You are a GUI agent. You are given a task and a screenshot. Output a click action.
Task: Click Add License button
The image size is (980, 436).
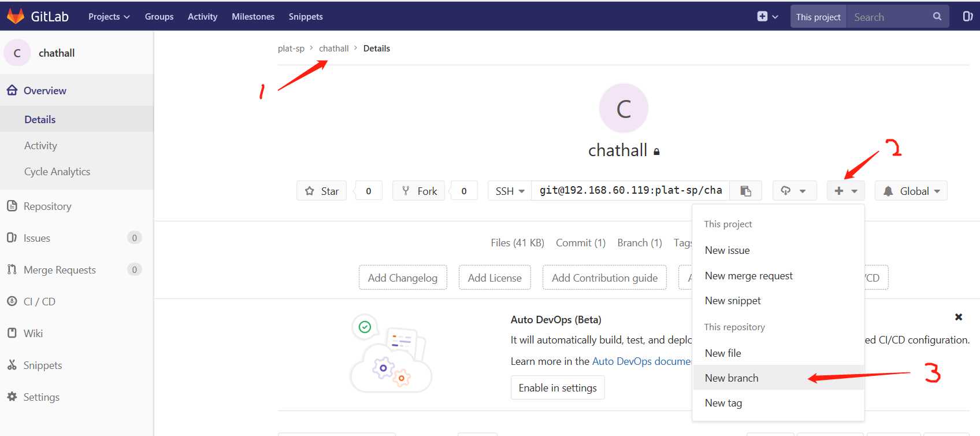[495, 278]
